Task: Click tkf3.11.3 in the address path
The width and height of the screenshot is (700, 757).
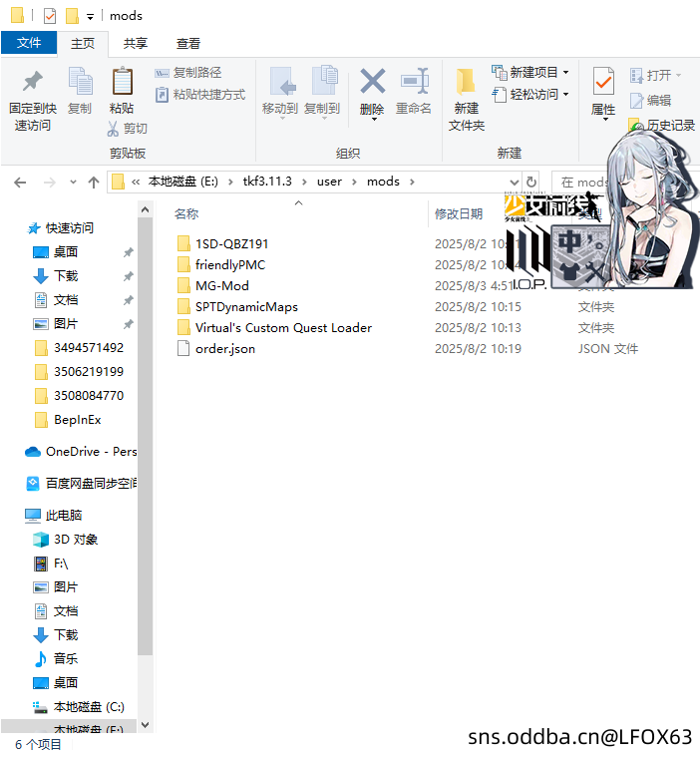Action: tap(267, 182)
